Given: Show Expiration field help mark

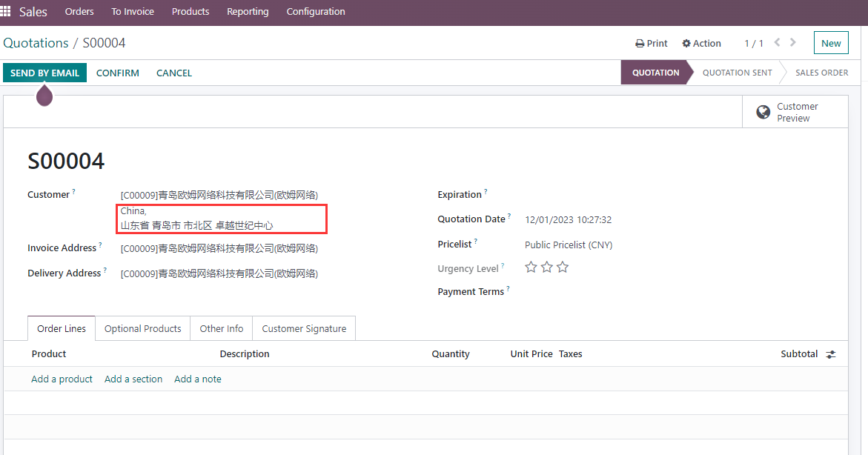Looking at the screenshot, I should (486, 191).
